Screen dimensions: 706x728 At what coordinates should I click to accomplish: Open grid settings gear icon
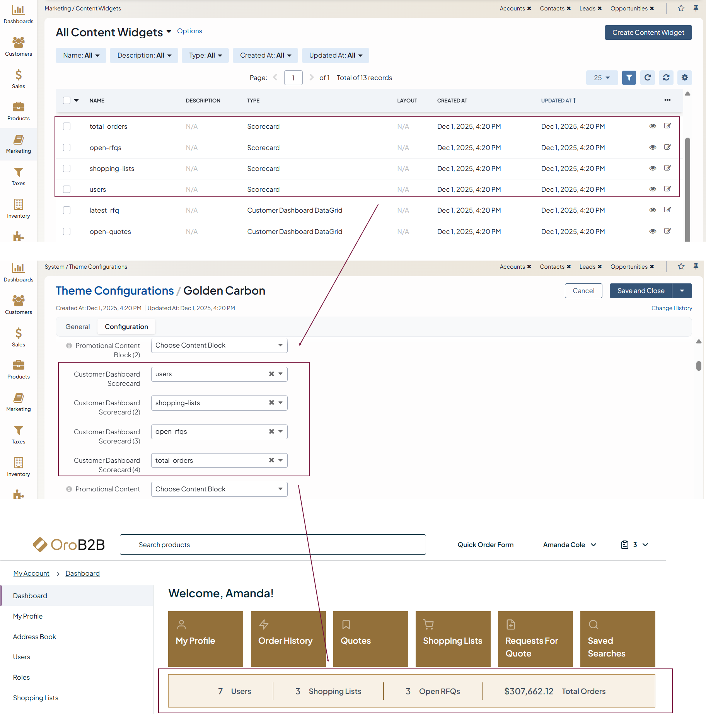684,78
